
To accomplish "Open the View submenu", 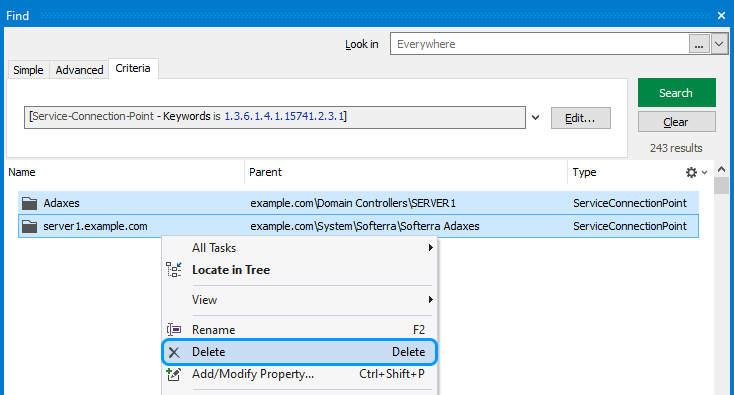I will pos(300,300).
